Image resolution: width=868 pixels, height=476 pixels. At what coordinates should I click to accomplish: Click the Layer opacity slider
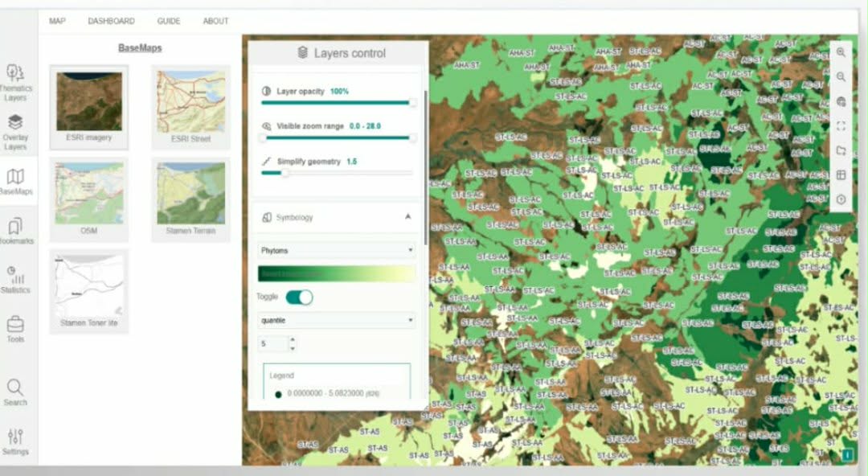pyautogui.click(x=337, y=103)
